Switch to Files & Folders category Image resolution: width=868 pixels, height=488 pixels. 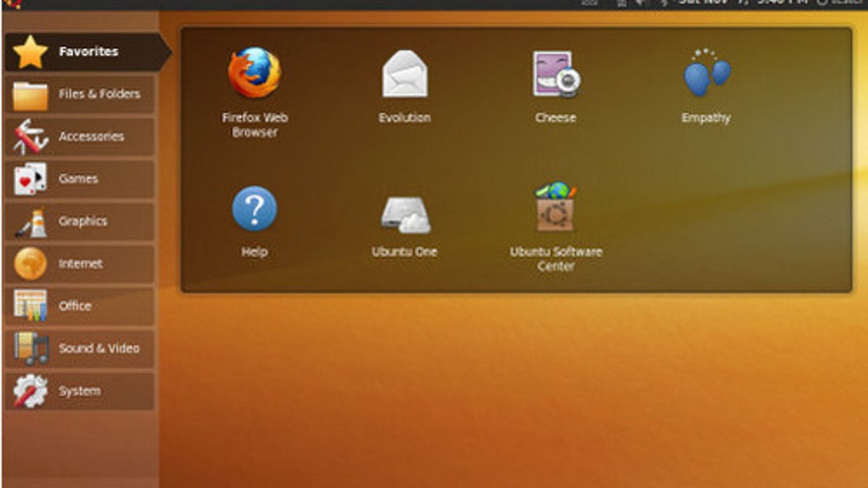(80, 94)
